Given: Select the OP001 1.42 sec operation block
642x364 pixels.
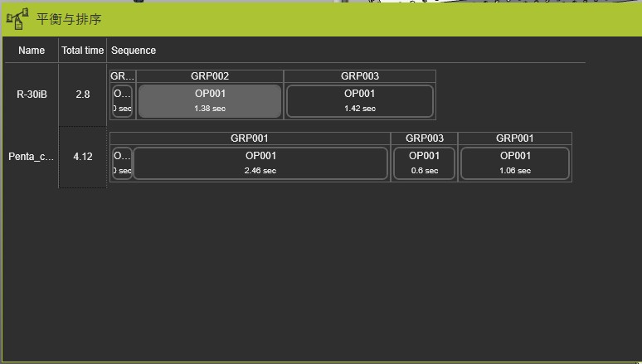Looking at the screenshot, I should click(360, 100).
